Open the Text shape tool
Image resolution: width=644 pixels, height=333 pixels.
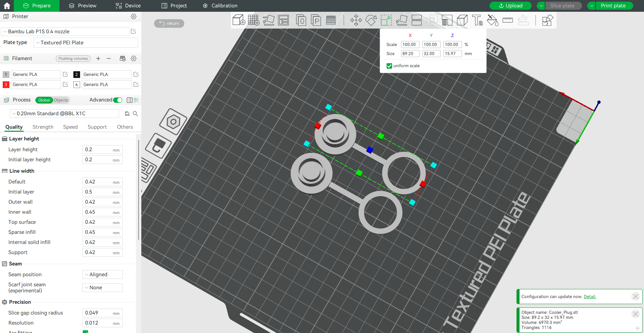click(x=477, y=20)
